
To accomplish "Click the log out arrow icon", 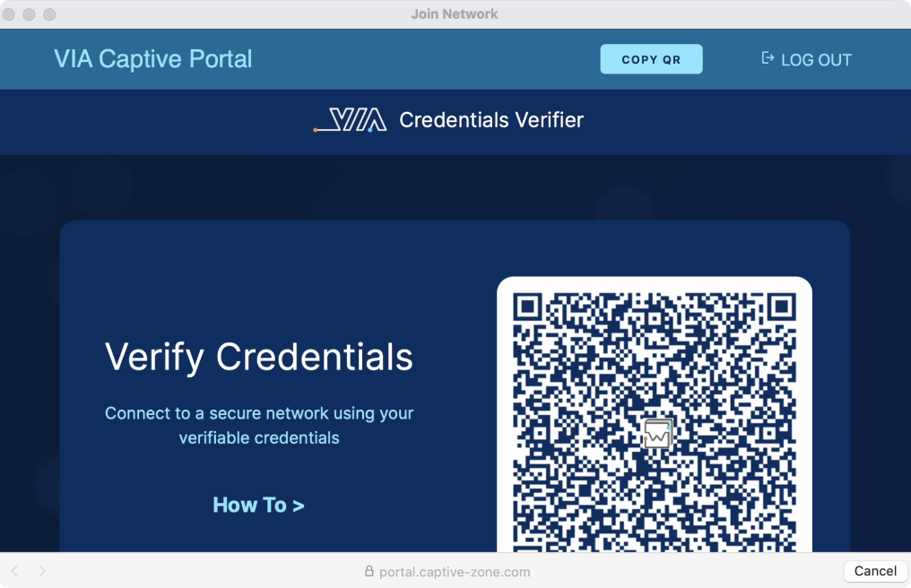I will click(768, 58).
